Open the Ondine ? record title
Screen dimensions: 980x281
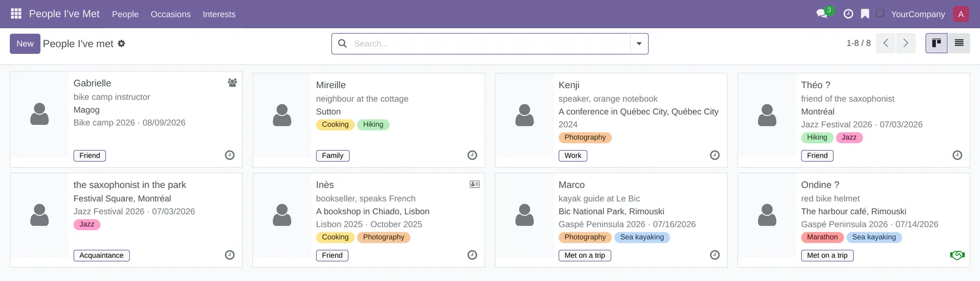tap(820, 185)
